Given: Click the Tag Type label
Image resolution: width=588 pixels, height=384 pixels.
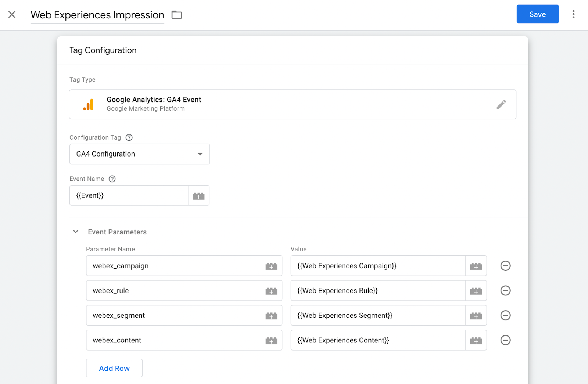Looking at the screenshot, I should tap(82, 80).
